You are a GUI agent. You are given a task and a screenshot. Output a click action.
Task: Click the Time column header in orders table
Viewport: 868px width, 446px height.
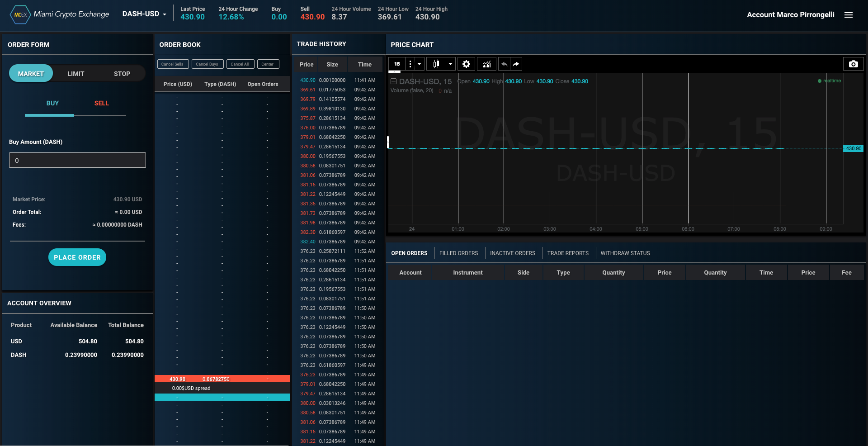coord(766,273)
